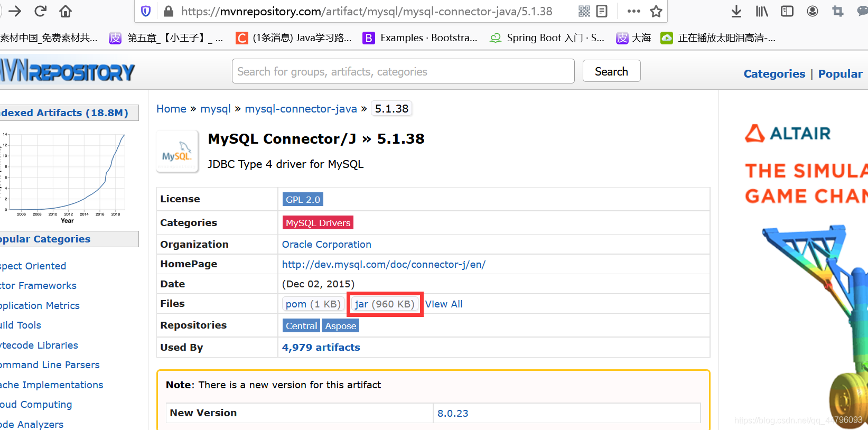Bookmark this page with star icon
Image resolution: width=868 pixels, height=430 pixels.
pos(656,11)
